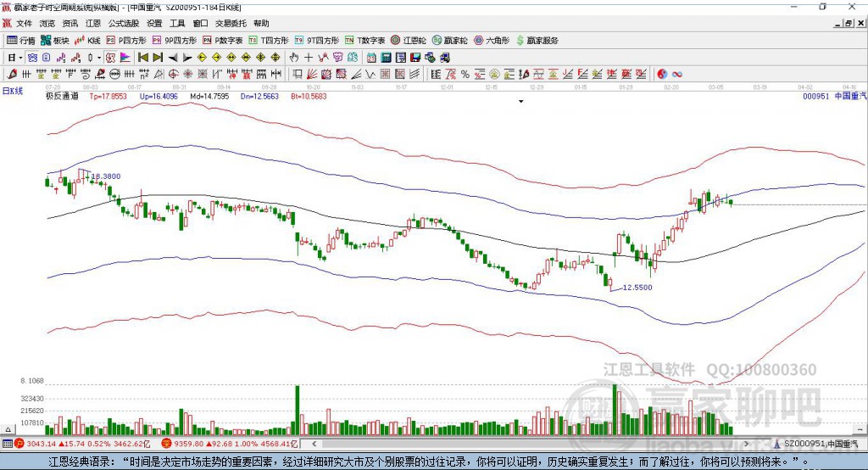
Task: Open the T四方形 tool
Action: tap(269, 41)
